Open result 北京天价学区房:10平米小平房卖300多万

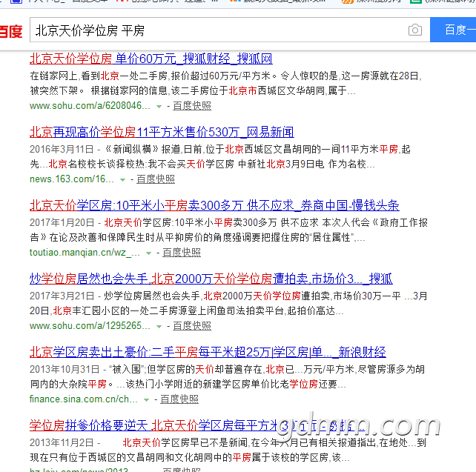(214, 205)
